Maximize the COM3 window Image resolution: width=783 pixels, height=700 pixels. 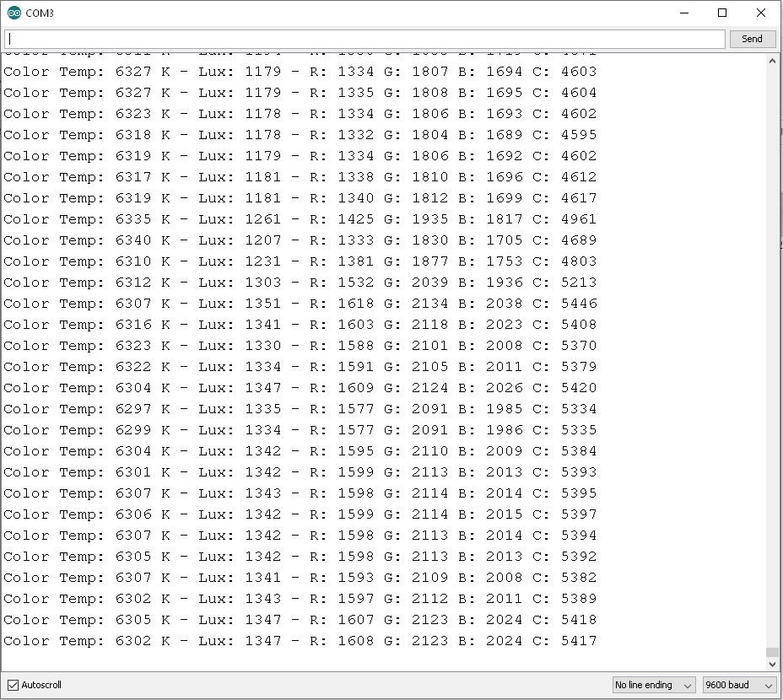[x=722, y=13]
